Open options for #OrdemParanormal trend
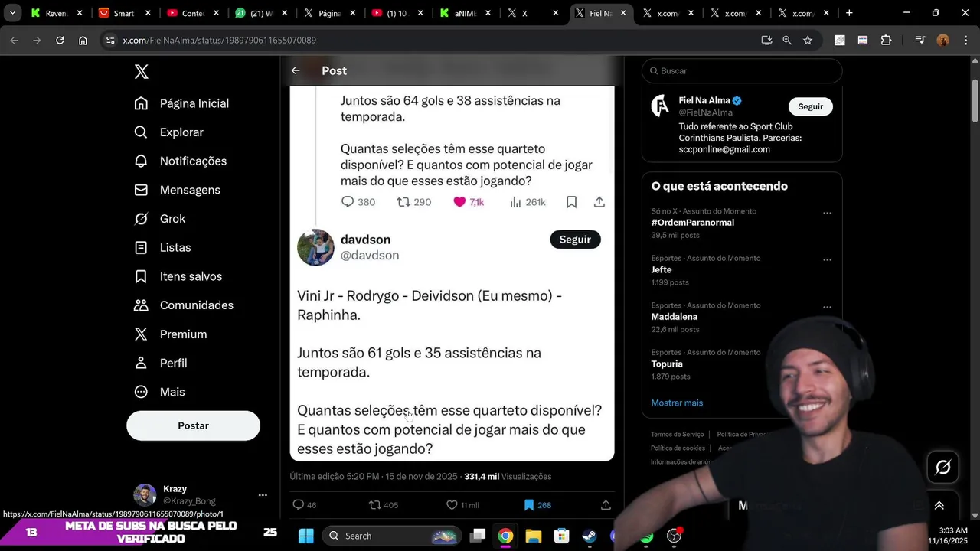Viewport: 980px width, 551px height. (x=827, y=213)
